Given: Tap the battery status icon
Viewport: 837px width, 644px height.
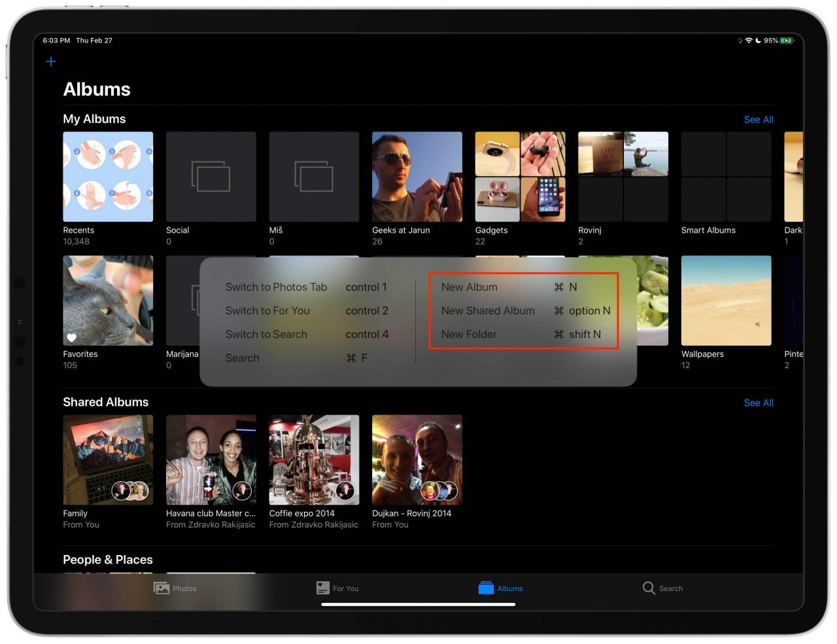Looking at the screenshot, I should pos(787,41).
